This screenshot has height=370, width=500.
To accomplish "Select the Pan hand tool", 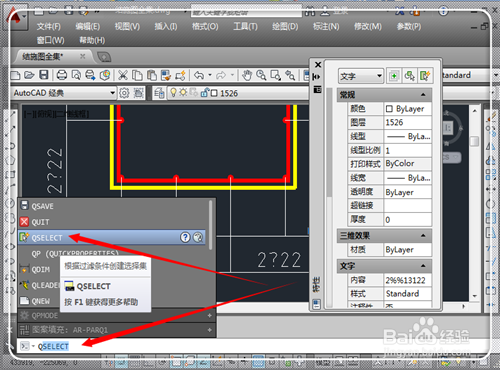I will tap(247, 75).
